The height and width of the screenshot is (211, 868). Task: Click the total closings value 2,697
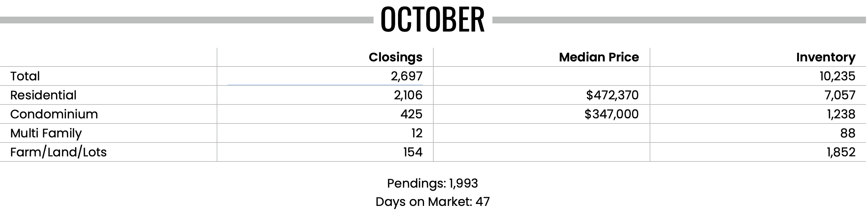[406, 76]
